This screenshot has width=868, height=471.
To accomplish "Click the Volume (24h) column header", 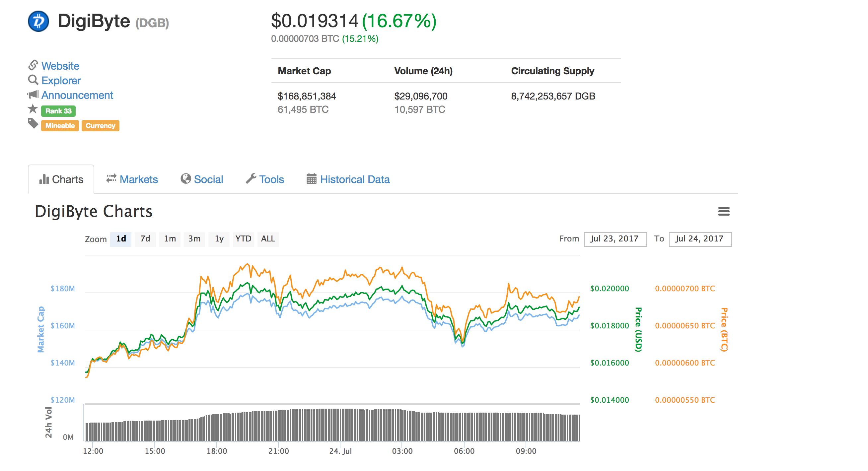I will tap(424, 71).
